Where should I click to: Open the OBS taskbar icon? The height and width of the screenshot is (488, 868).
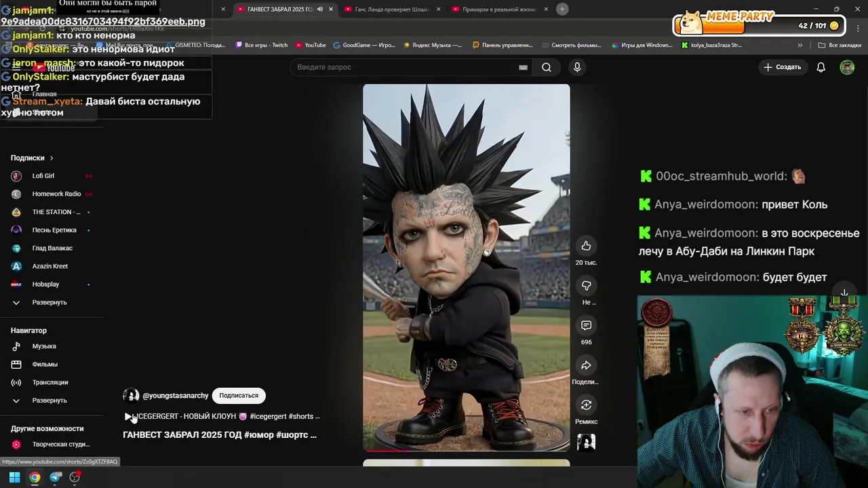[x=75, y=477]
